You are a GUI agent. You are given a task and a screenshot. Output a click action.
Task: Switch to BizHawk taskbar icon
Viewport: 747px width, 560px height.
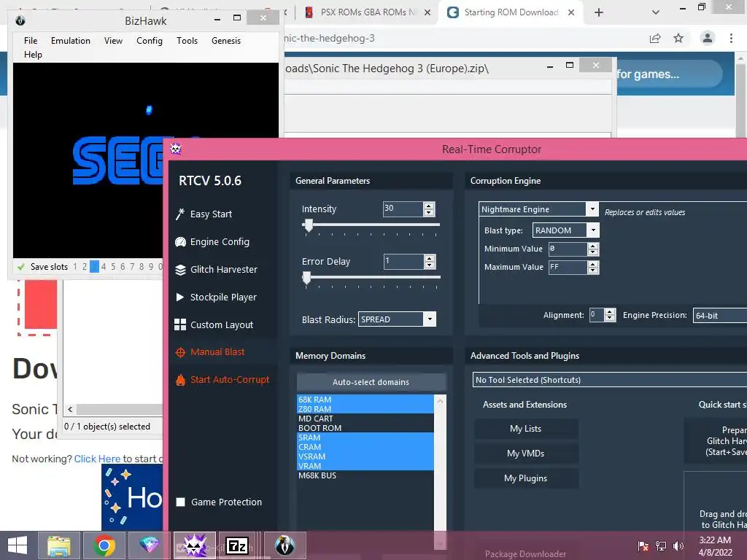[285, 545]
